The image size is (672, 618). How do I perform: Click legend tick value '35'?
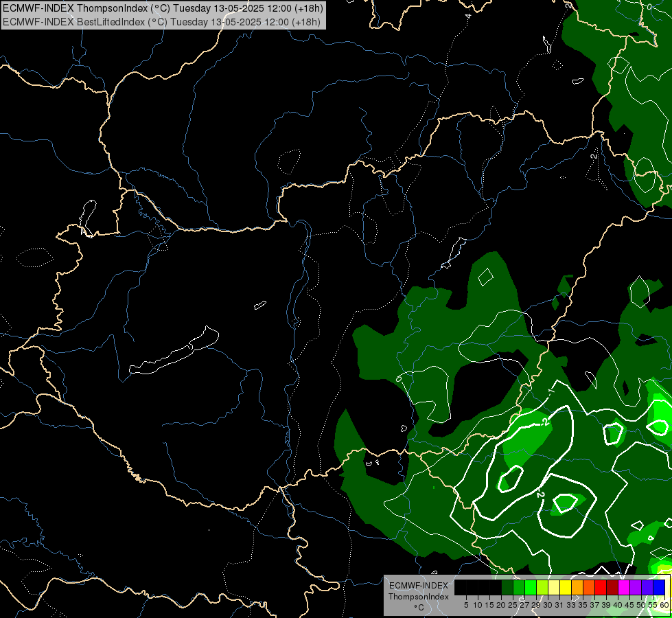click(583, 605)
